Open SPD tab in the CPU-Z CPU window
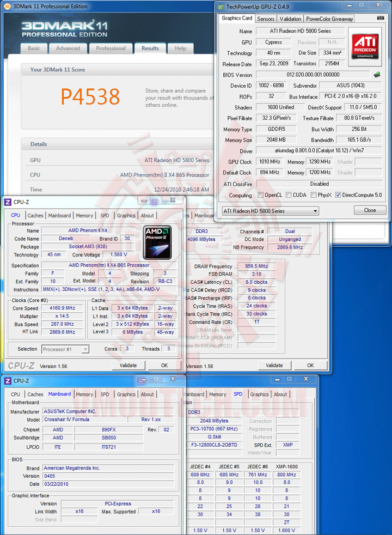Screen dimensions: 392x535 [105, 216]
